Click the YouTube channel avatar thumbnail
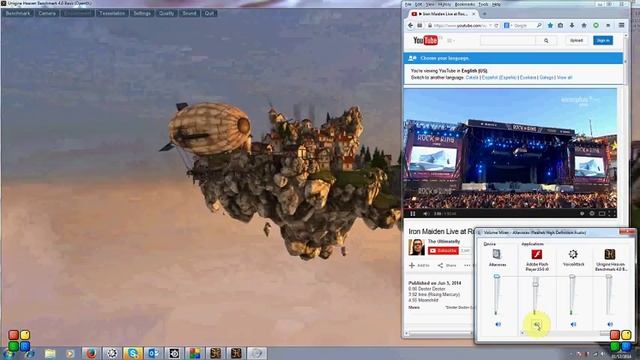Image resolution: width=640 pixels, height=360 pixels. (x=416, y=247)
